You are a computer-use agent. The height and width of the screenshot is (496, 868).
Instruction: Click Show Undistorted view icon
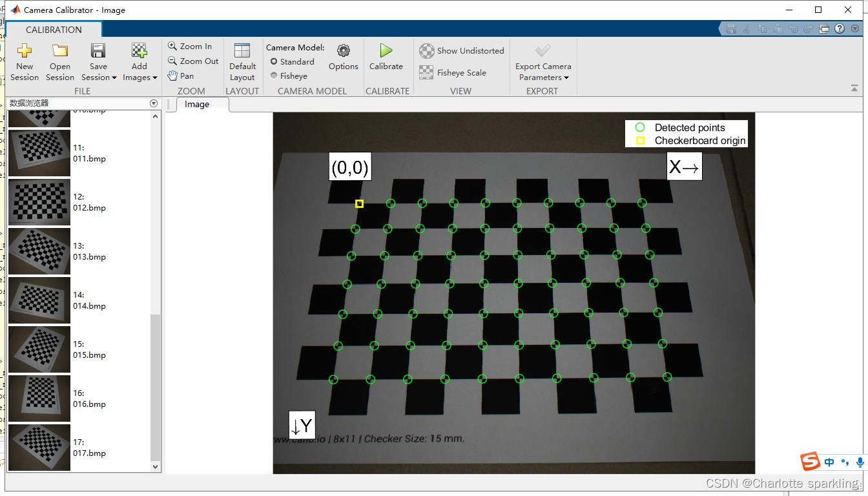coord(426,51)
